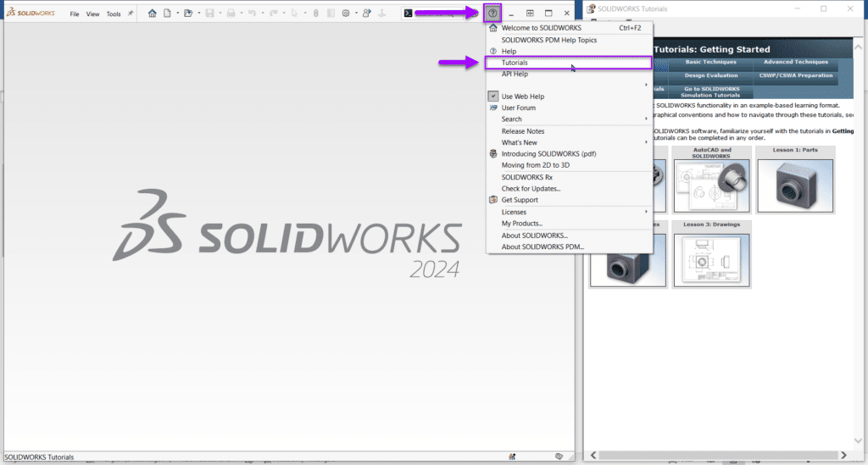Create a new document via toolbar icon

coord(167,14)
